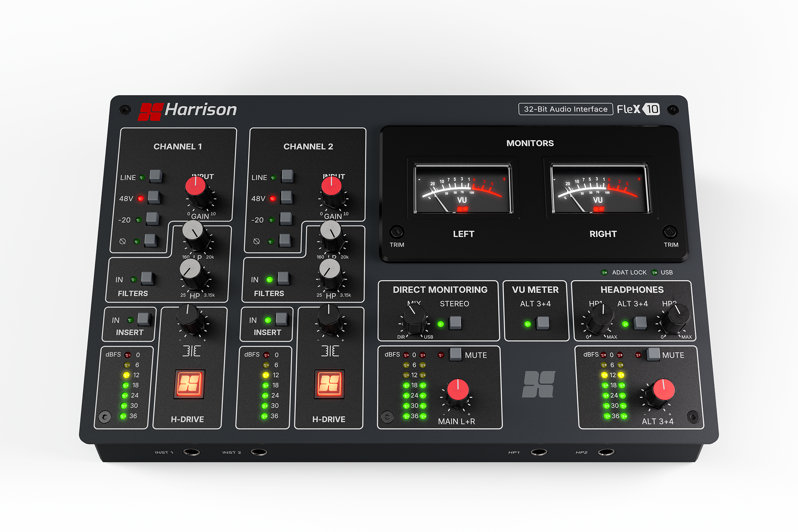
Task: Engage the Channel 2 INSERT IN button
Action: click(281, 319)
